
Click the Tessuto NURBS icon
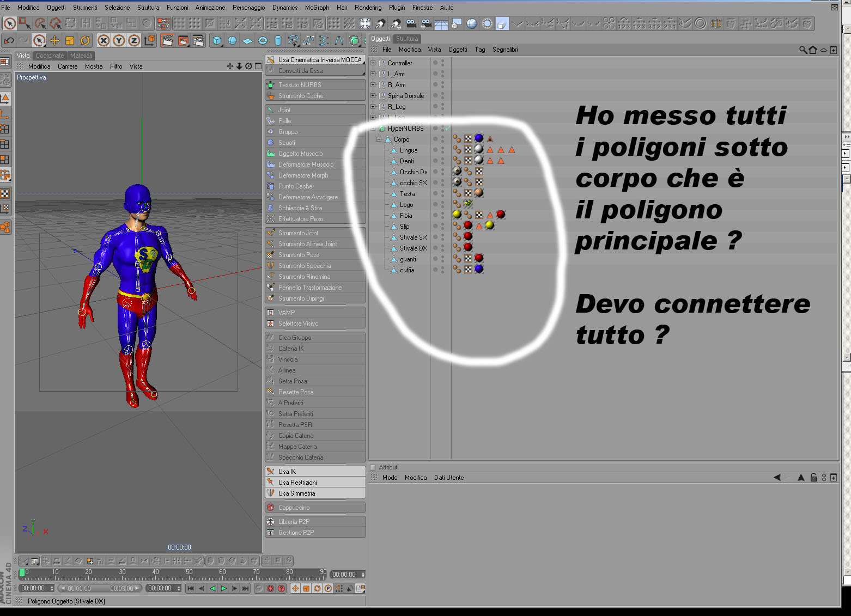coord(270,85)
